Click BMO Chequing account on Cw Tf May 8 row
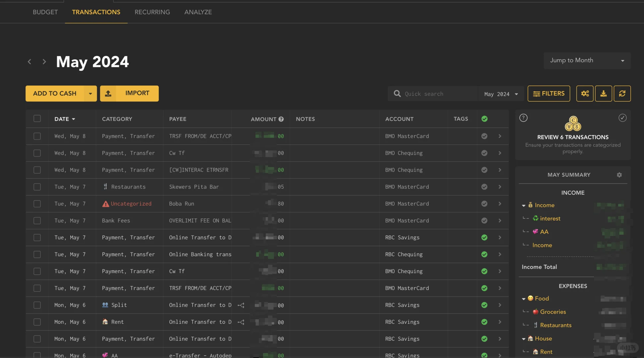The image size is (644, 358). (404, 153)
